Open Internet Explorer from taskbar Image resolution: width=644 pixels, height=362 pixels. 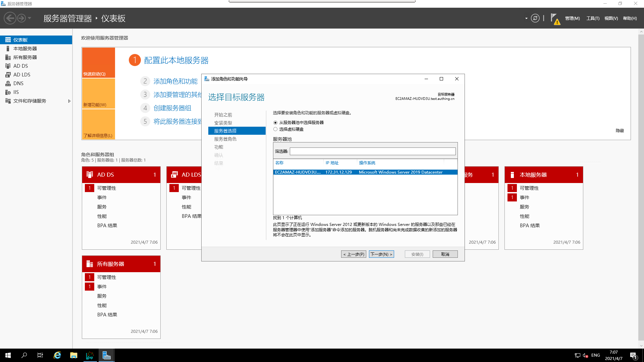click(x=57, y=355)
